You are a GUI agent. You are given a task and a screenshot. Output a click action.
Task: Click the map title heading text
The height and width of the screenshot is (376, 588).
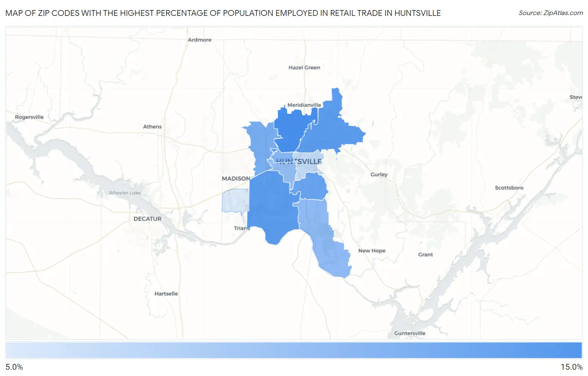click(x=223, y=13)
